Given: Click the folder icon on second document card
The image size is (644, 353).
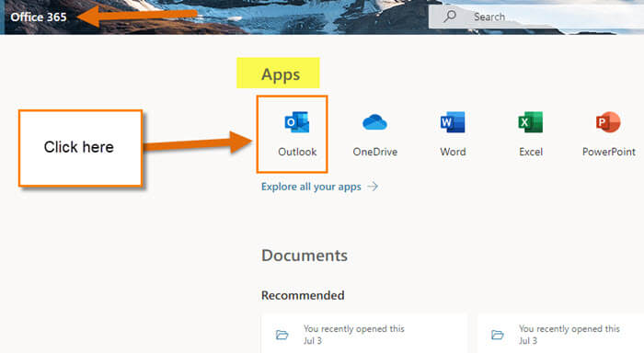Looking at the screenshot, I should [498, 335].
